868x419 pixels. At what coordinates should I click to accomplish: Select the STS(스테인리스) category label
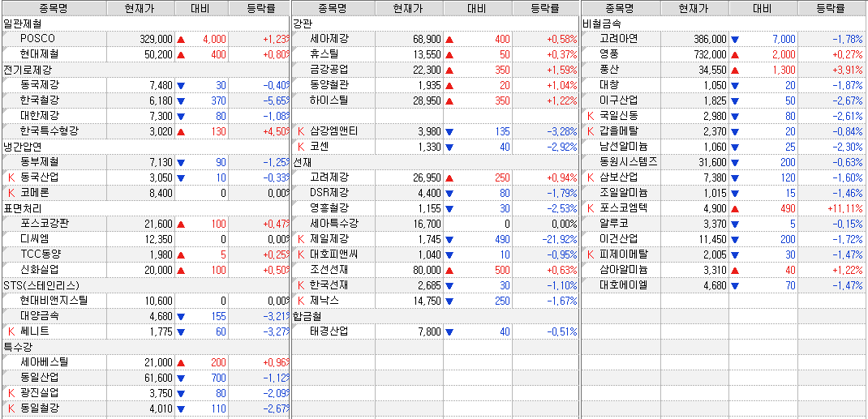[40, 284]
